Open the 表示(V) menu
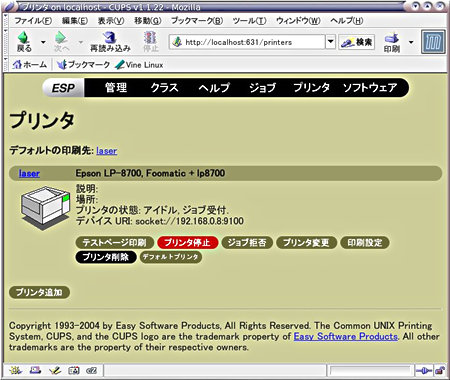 [x=111, y=21]
